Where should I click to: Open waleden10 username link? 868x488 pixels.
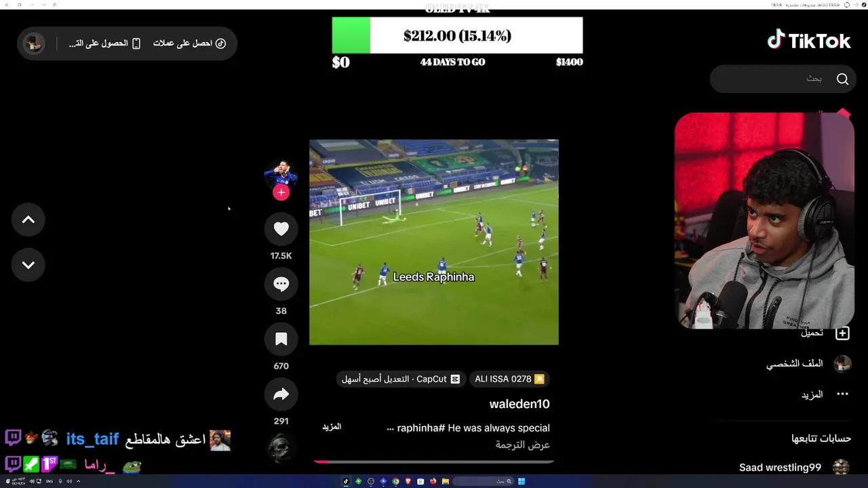(519, 404)
